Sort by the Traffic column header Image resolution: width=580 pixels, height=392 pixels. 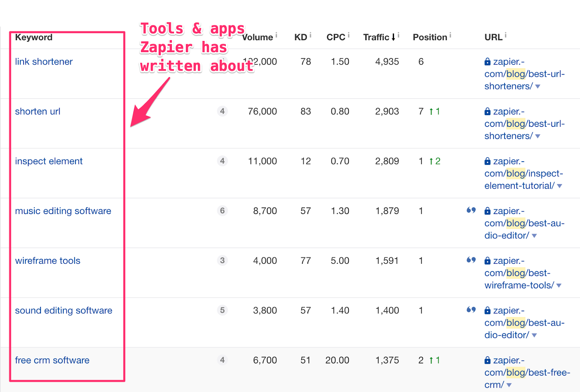pos(380,37)
